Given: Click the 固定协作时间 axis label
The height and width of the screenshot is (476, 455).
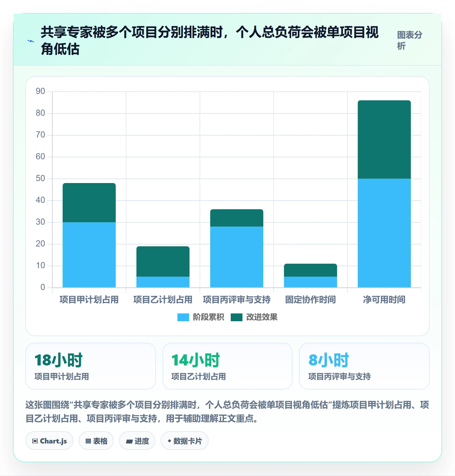Looking at the screenshot, I should point(310,299).
